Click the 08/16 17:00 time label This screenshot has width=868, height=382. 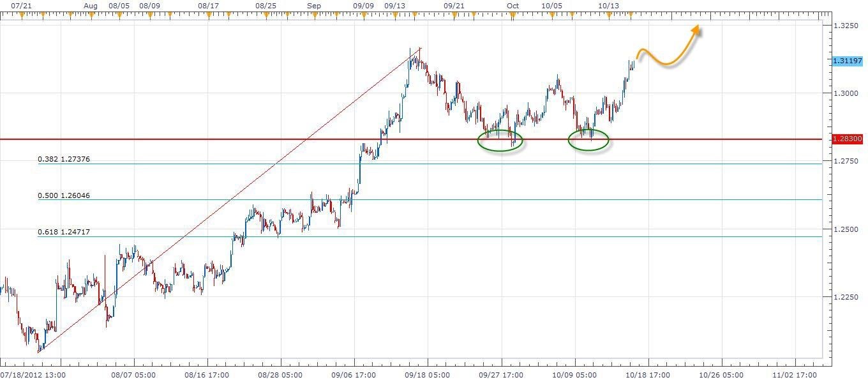[208, 375]
